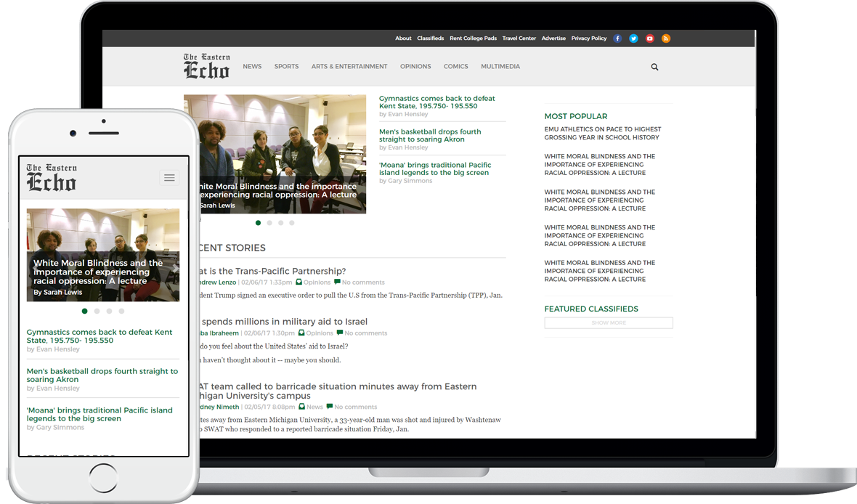Open the Twitter icon in top bar
This screenshot has width=857, height=504.
coord(633,38)
